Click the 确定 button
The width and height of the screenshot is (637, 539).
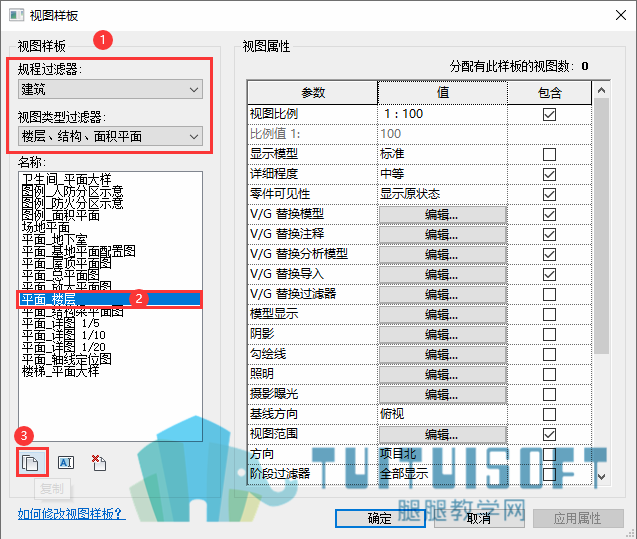380,518
